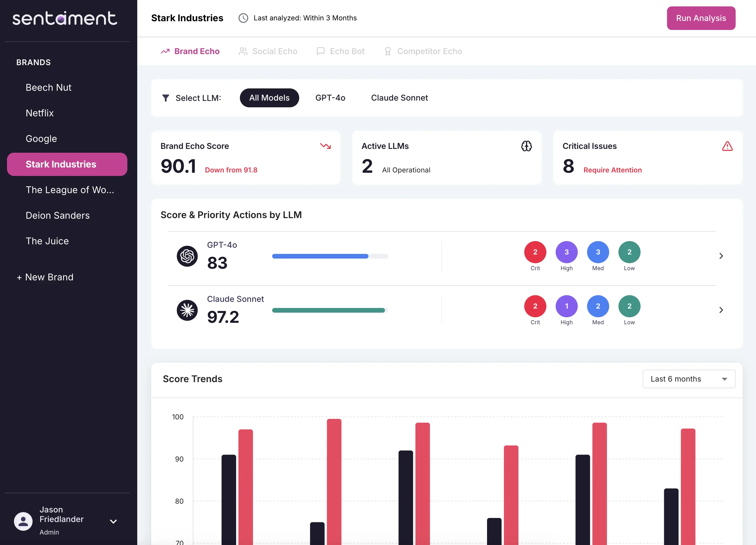Select Beech Nut brand in sidebar
Viewport: 756px width, 545px height.
tap(67, 87)
